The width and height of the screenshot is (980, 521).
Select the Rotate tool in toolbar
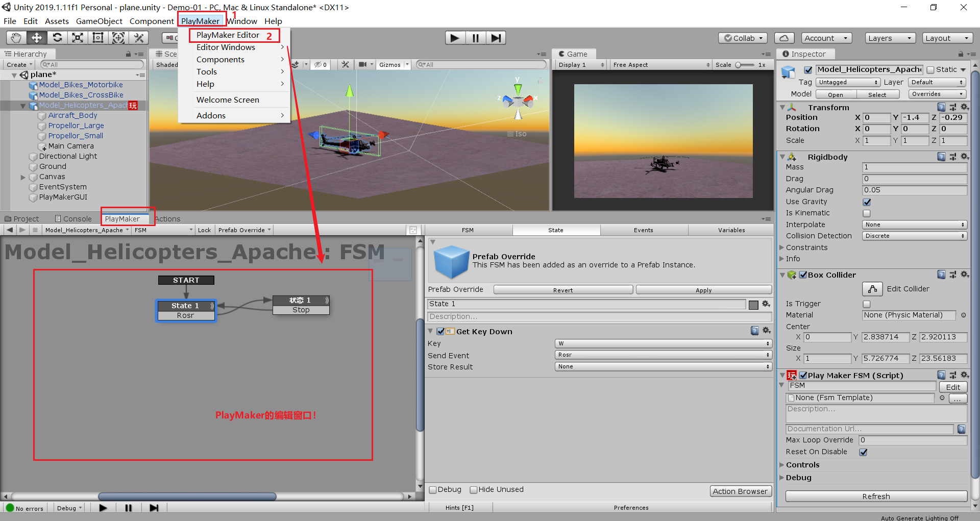pos(57,37)
